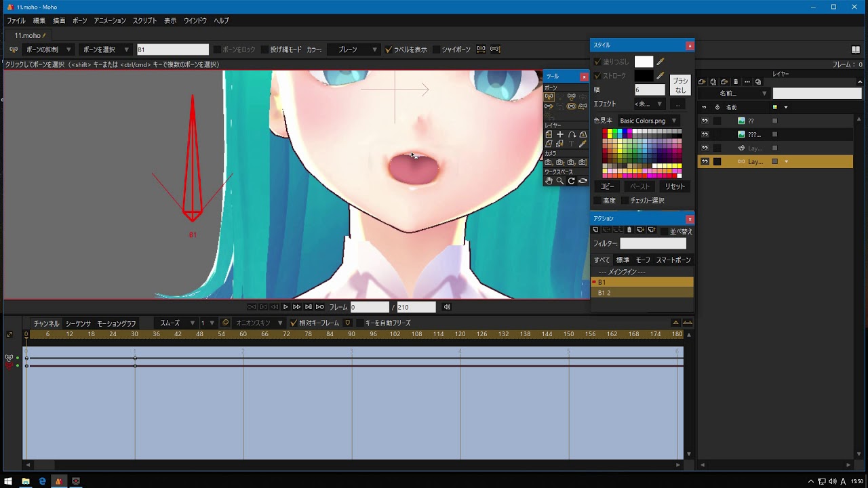
Task: Open the スクリプト menu
Action: [144, 21]
